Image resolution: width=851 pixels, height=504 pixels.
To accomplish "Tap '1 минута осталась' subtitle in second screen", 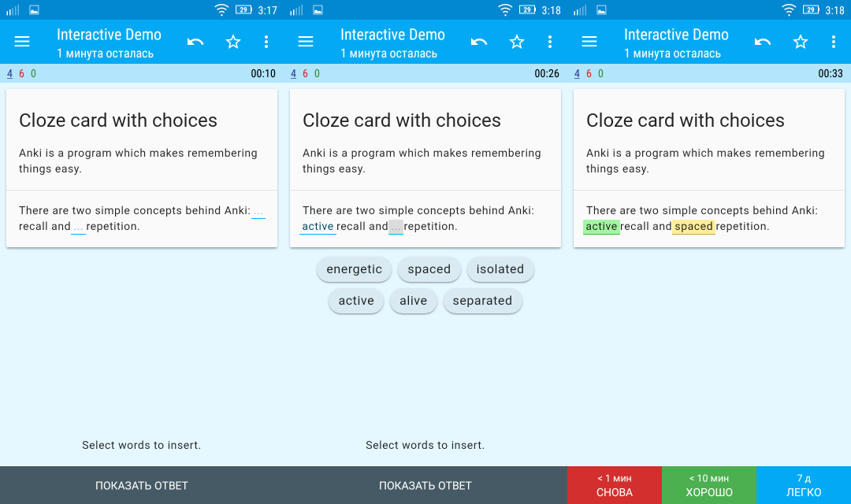I will point(388,54).
